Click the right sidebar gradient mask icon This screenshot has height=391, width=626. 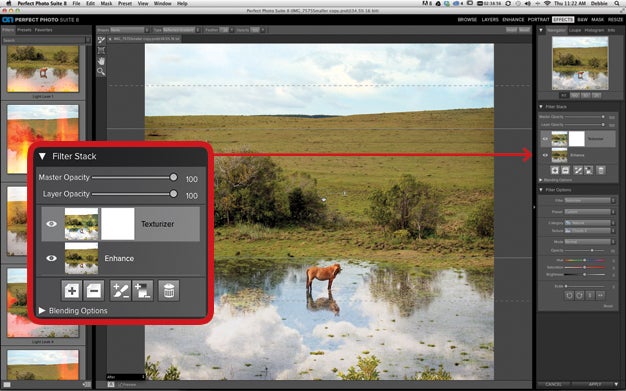click(x=588, y=170)
